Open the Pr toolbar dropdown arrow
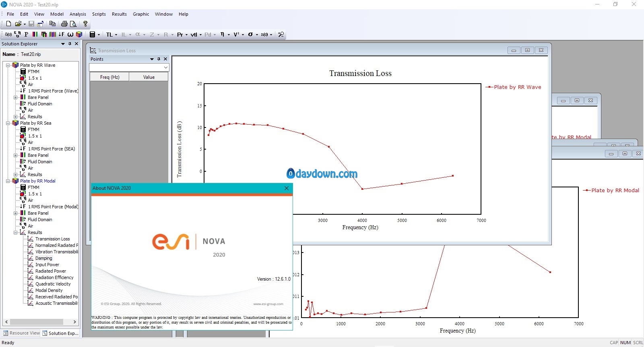The image size is (644, 347). [186, 35]
